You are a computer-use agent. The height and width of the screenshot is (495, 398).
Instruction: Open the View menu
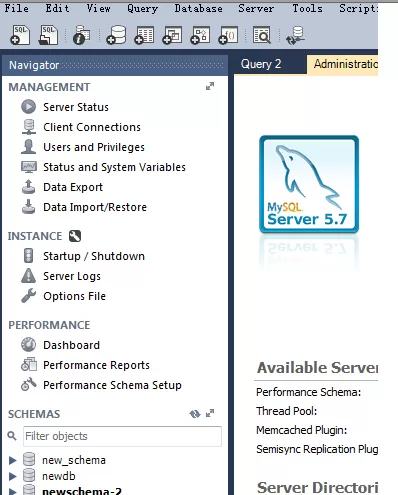(98, 8)
